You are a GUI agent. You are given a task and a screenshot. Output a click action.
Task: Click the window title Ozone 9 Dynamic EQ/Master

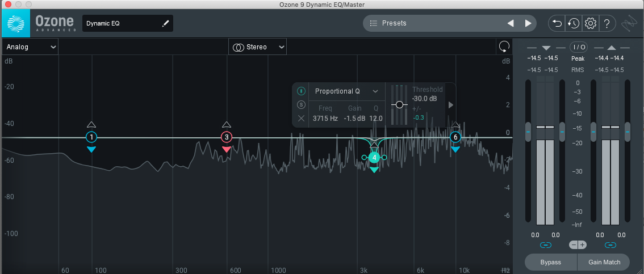(321, 5)
